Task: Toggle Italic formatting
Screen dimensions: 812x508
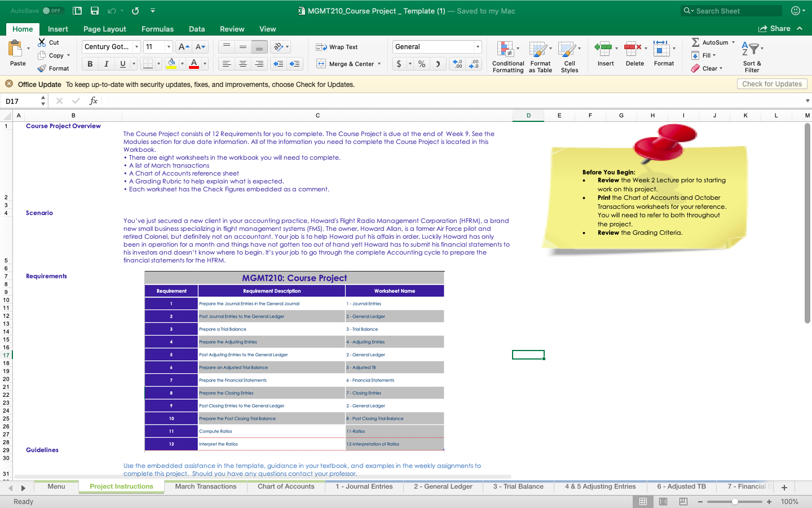Action: (x=105, y=64)
